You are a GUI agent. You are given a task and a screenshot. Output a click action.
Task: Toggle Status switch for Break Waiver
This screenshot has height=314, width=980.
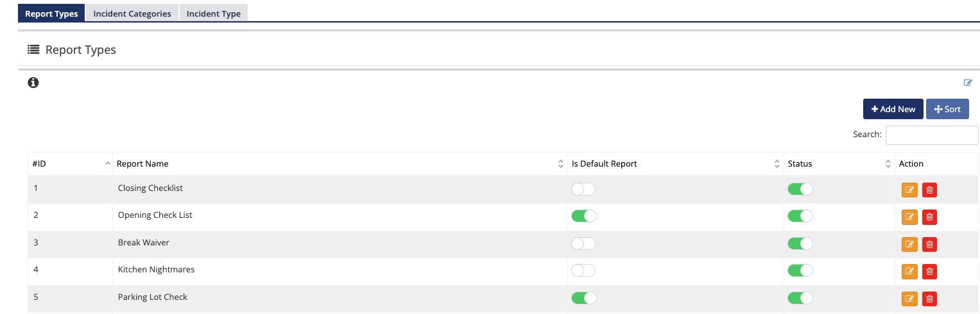coord(800,244)
